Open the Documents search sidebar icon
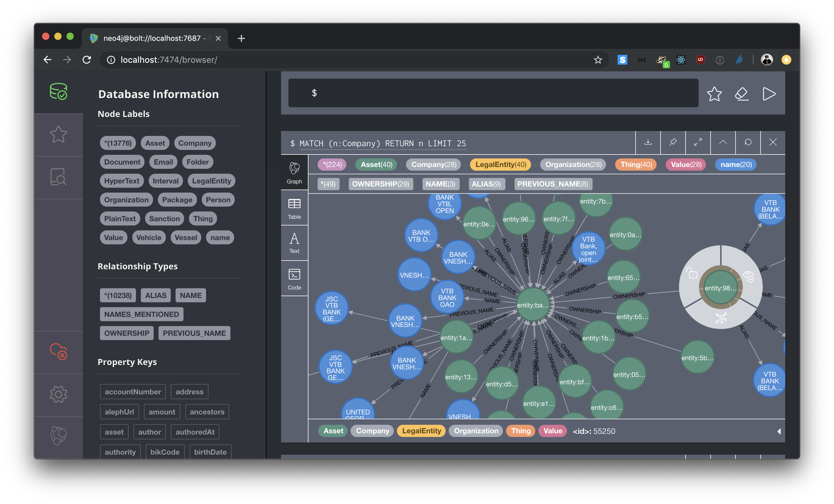Image resolution: width=834 pixels, height=504 pixels. pos(59,177)
